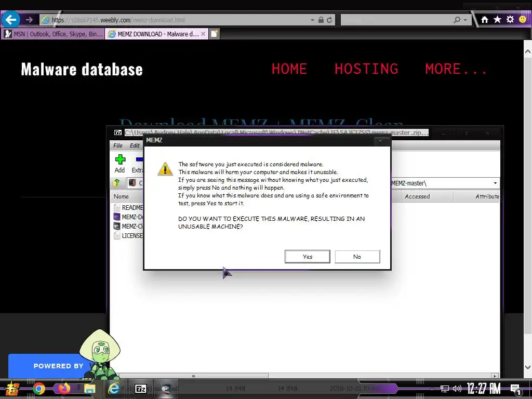This screenshot has width=532, height=399.
Task: Click the address bar lock icon
Action: coord(321,20)
